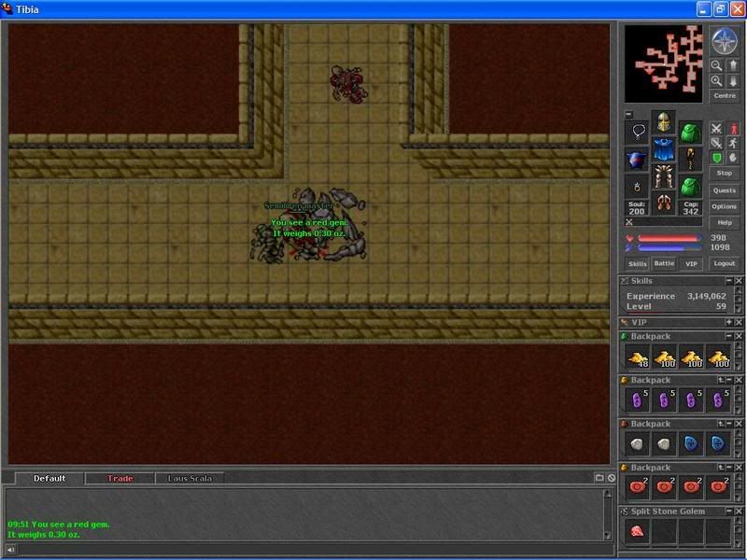The image size is (747, 560).
Task: Close the red runes Backpack panel
Action: pyautogui.click(x=739, y=468)
